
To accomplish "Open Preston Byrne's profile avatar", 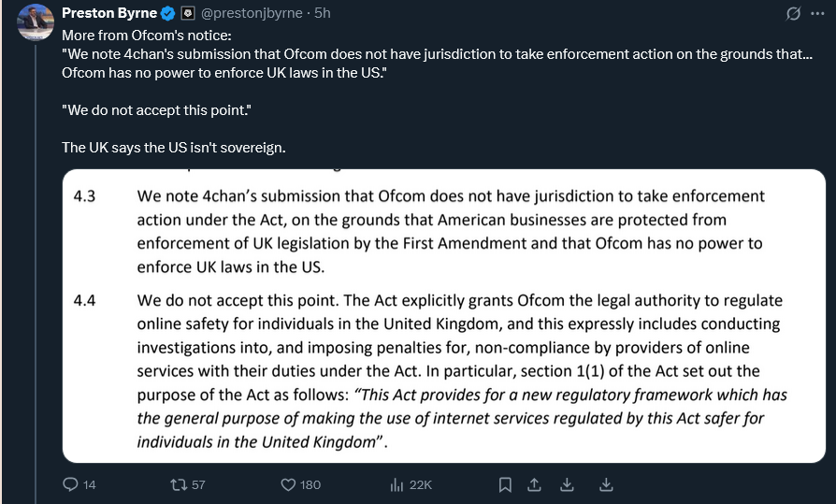I will tap(36, 22).
